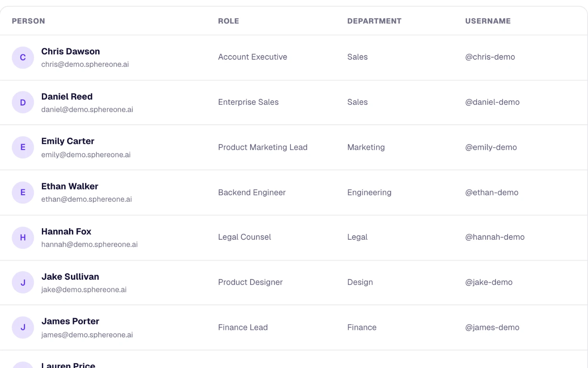This screenshot has height=368, width=588.
Task: Click the USERNAME column header
Action: click(x=488, y=21)
